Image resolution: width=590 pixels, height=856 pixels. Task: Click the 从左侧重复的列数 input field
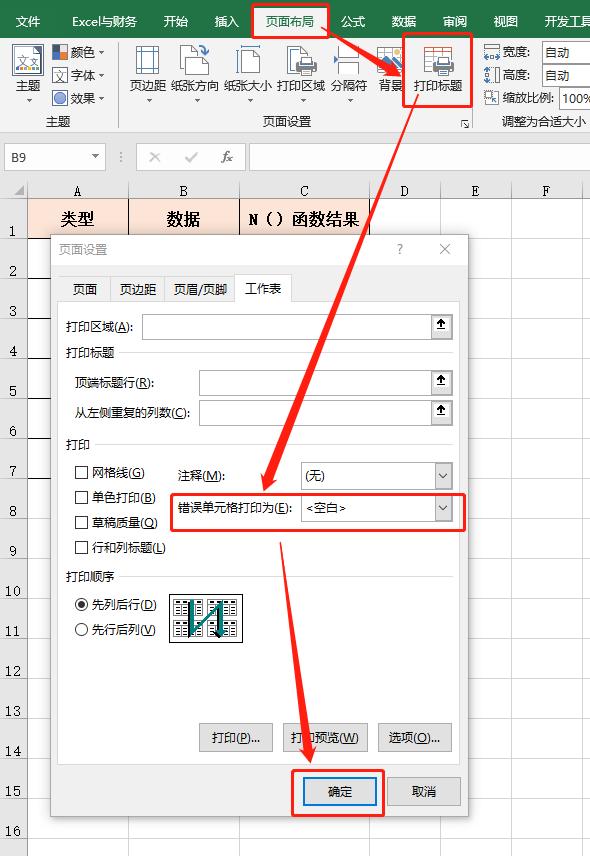pyautogui.click(x=315, y=413)
